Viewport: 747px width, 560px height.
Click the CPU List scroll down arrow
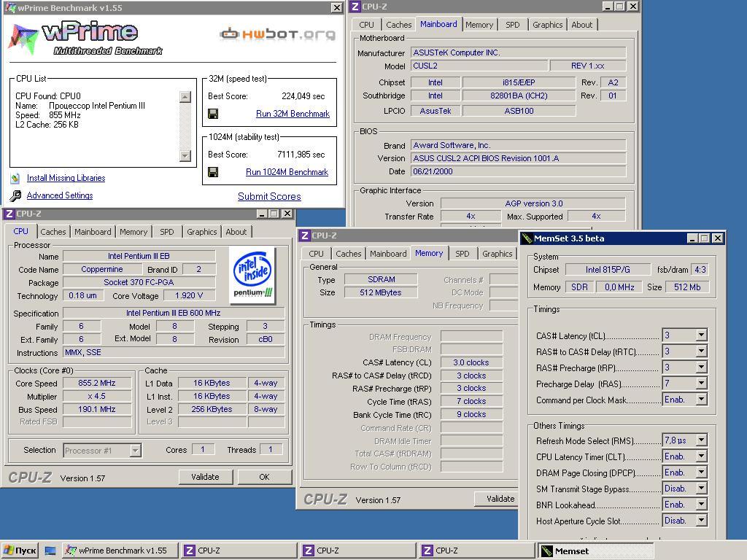coord(185,156)
